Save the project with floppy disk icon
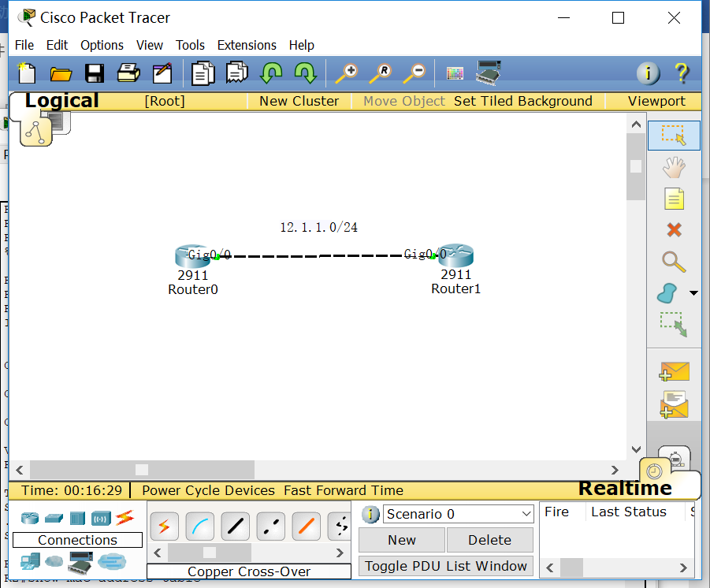The height and width of the screenshot is (588, 710). 95,73
